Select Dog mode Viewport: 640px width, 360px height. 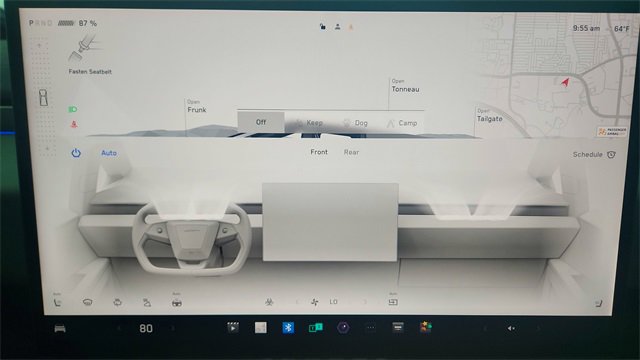[356, 123]
